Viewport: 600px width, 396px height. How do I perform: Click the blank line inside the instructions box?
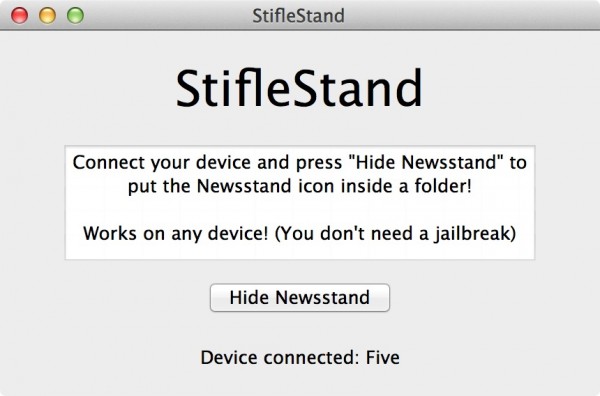coord(300,210)
